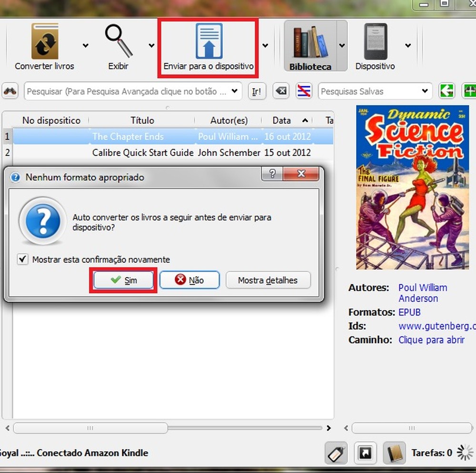
Task: Confirm conversion with the Sim button
Action: point(123,280)
